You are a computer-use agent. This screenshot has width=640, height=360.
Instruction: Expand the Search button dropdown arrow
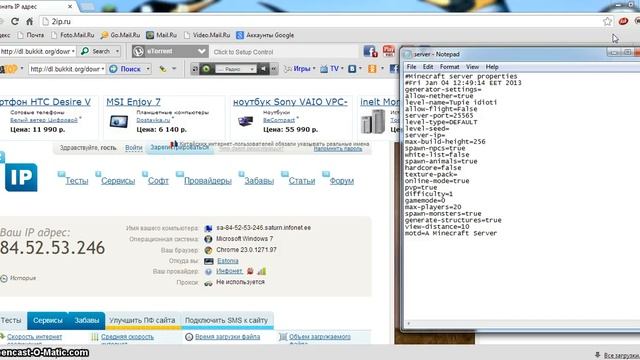coord(117,51)
